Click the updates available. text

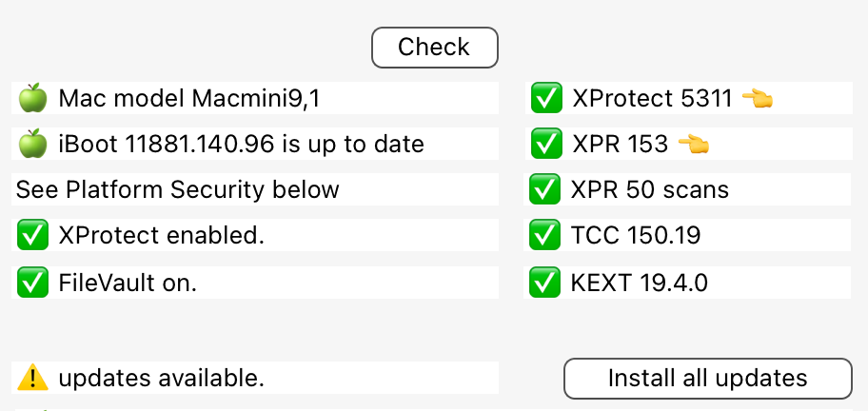coord(161,379)
